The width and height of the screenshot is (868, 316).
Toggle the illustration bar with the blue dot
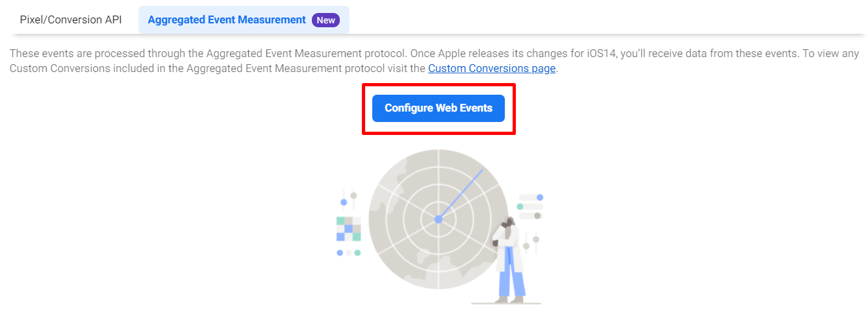pos(531,197)
